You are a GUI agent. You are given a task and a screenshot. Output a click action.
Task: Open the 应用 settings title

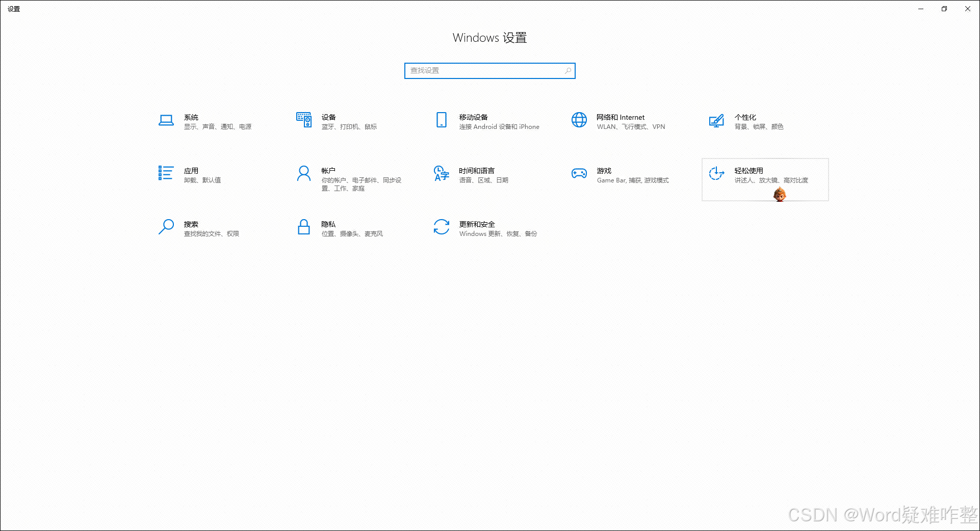[x=191, y=171]
